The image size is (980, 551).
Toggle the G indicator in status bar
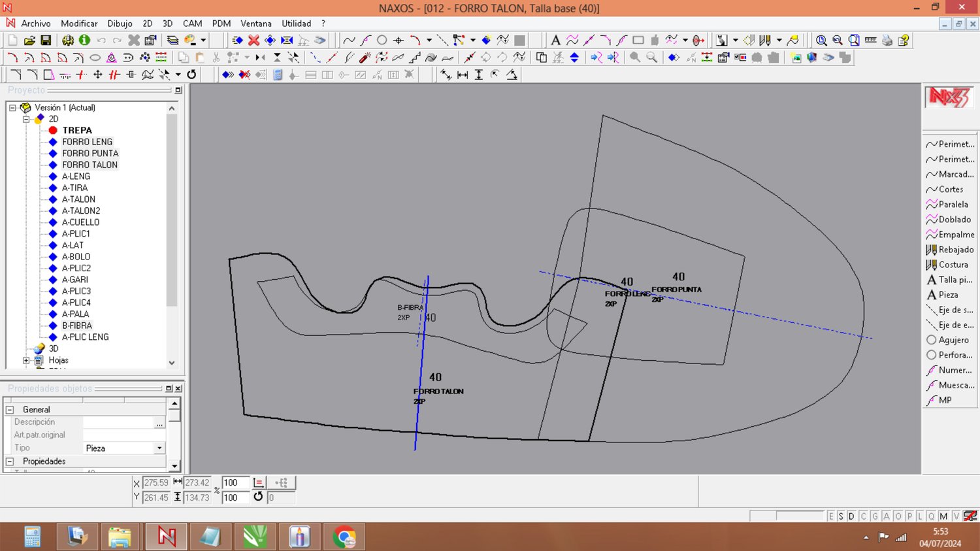point(875,516)
